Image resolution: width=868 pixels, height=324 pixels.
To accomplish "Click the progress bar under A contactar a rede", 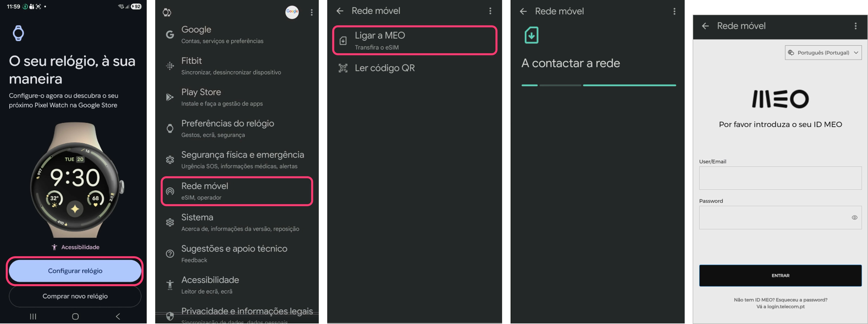I will pyautogui.click(x=599, y=85).
